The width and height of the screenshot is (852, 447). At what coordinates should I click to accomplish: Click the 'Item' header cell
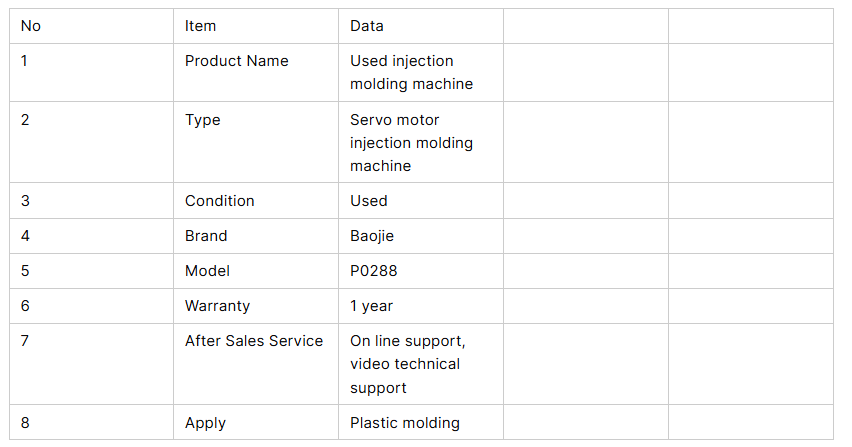pyautogui.click(x=201, y=26)
